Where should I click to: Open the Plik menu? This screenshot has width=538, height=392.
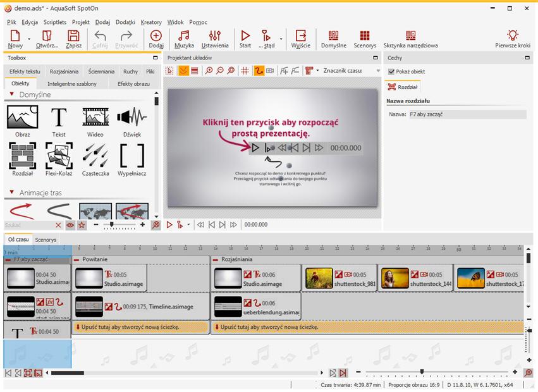(11, 22)
